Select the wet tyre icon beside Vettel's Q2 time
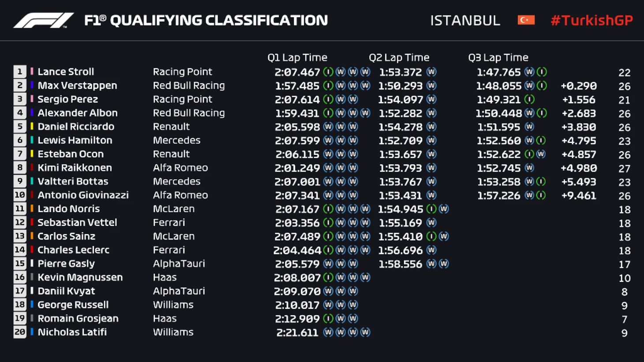644x362 pixels. 431,223
